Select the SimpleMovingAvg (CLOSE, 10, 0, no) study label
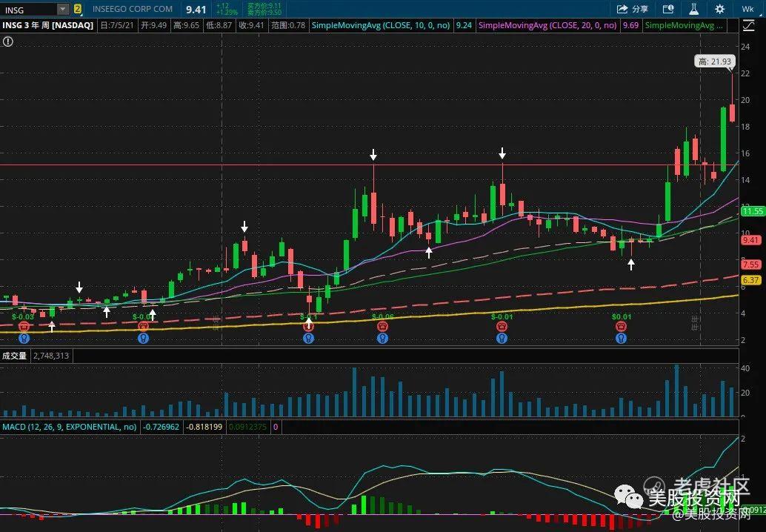The height and width of the screenshot is (532, 766). click(x=381, y=25)
